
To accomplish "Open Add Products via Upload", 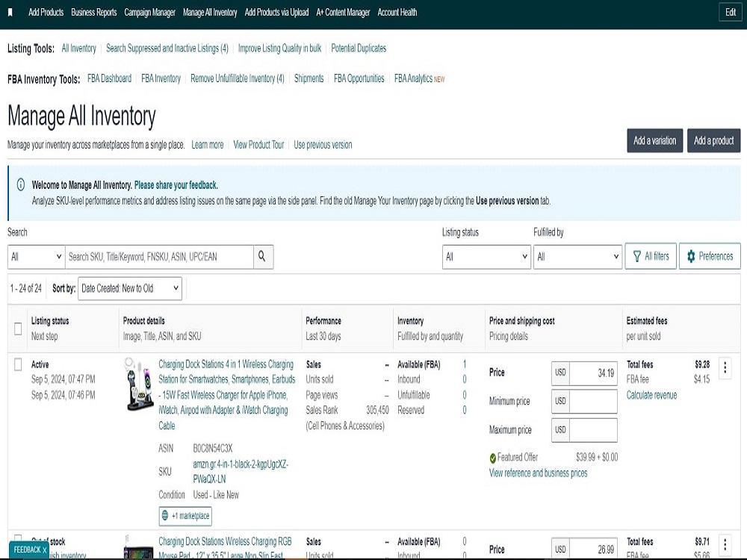I will pyautogui.click(x=276, y=13).
